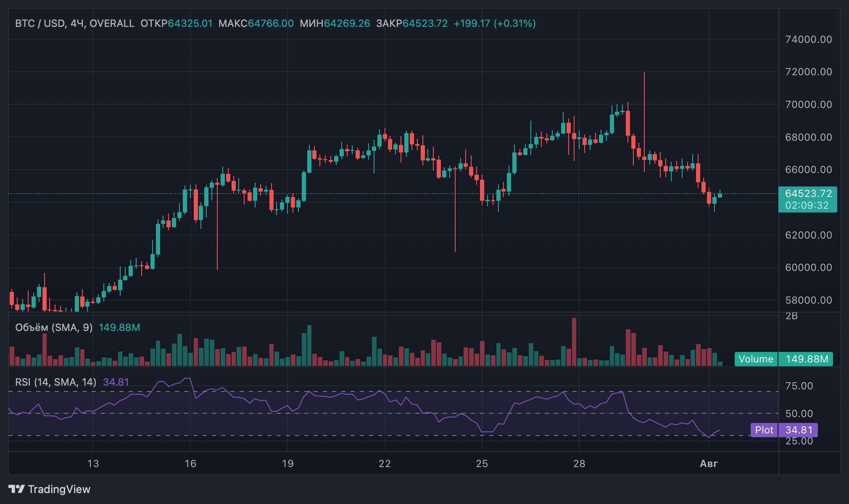Click the 74000.00 price scale label

coord(808,39)
